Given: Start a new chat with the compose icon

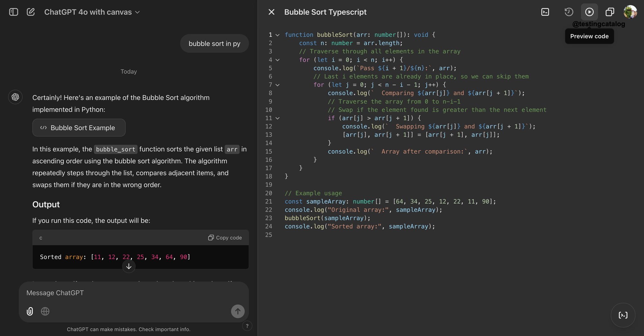Looking at the screenshot, I should coord(31,12).
